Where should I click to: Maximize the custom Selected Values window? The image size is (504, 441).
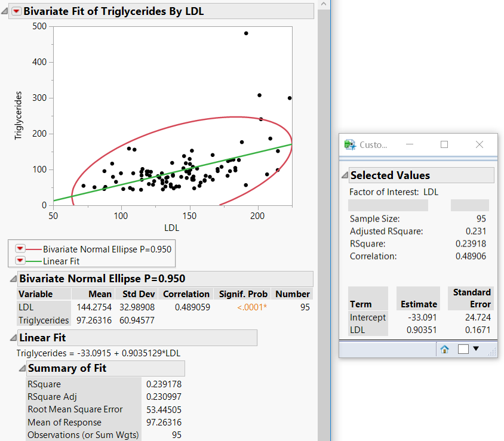tap(444, 144)
